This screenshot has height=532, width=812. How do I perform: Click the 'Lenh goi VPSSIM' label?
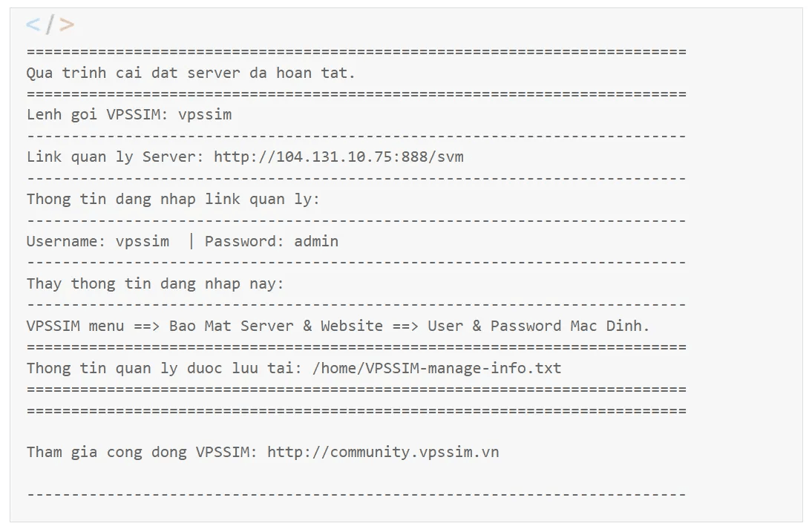pyautogui.click(x=97, y=115)
